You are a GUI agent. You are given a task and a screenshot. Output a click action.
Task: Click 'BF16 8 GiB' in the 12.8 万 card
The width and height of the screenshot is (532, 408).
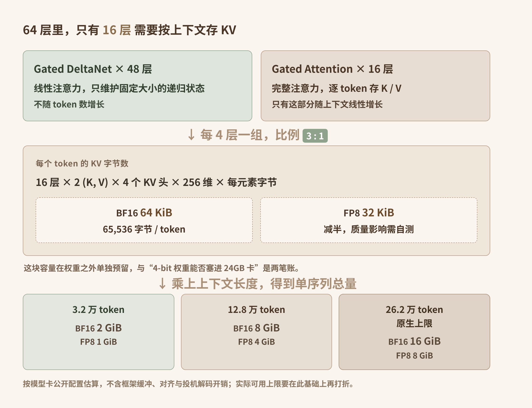(256, 328)
